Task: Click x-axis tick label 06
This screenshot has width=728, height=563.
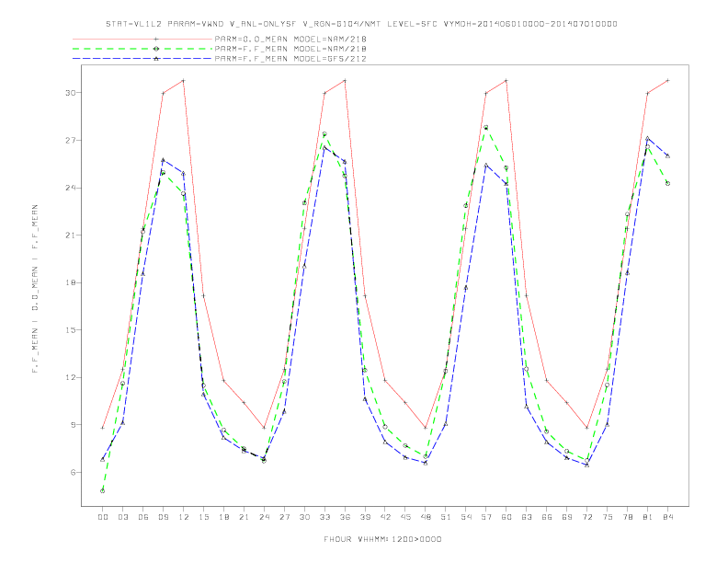Action: click(x=143, y=517)
